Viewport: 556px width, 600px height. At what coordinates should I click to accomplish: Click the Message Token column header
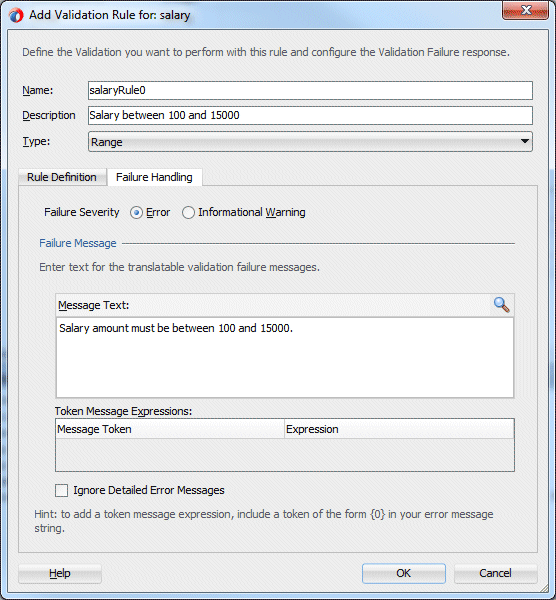(170, 429)
